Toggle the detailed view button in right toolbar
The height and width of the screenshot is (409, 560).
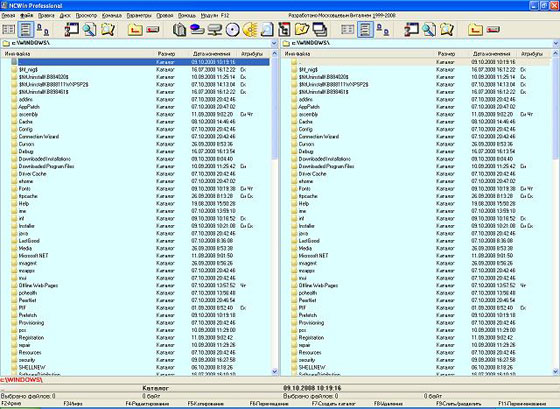pyautogui.click(x=365, y=30)
